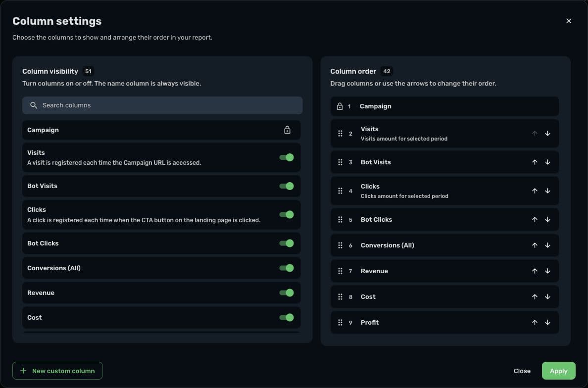Move Revenue up one position
Image resolution: width=588 pixels, height=388 pixels.
535,271
